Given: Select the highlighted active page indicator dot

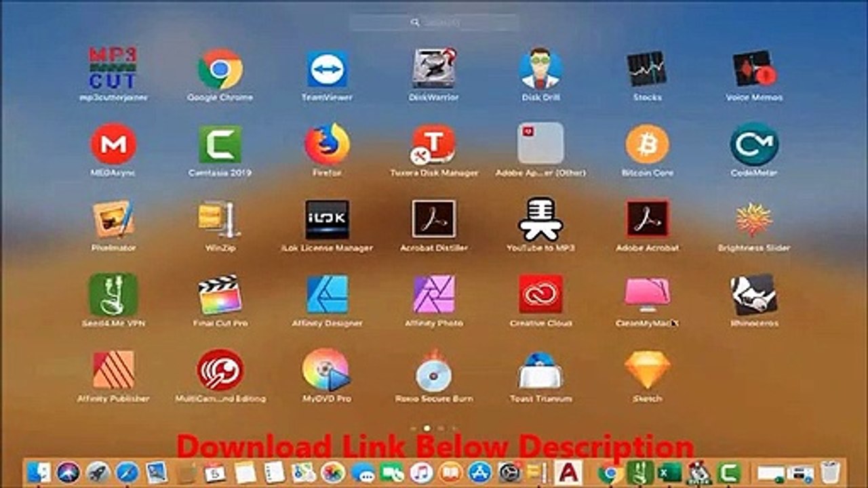Looking at the screenshot, I should tap(427, 428).
